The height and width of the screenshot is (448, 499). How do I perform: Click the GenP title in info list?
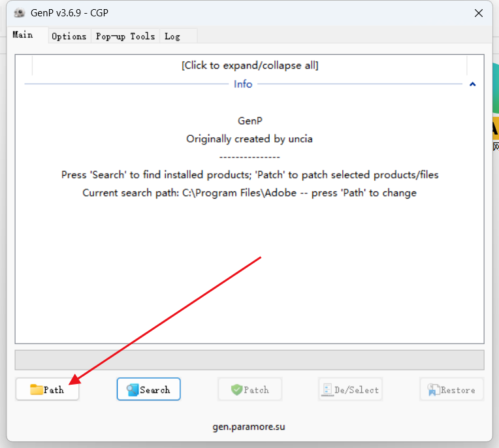click(250, 121)
